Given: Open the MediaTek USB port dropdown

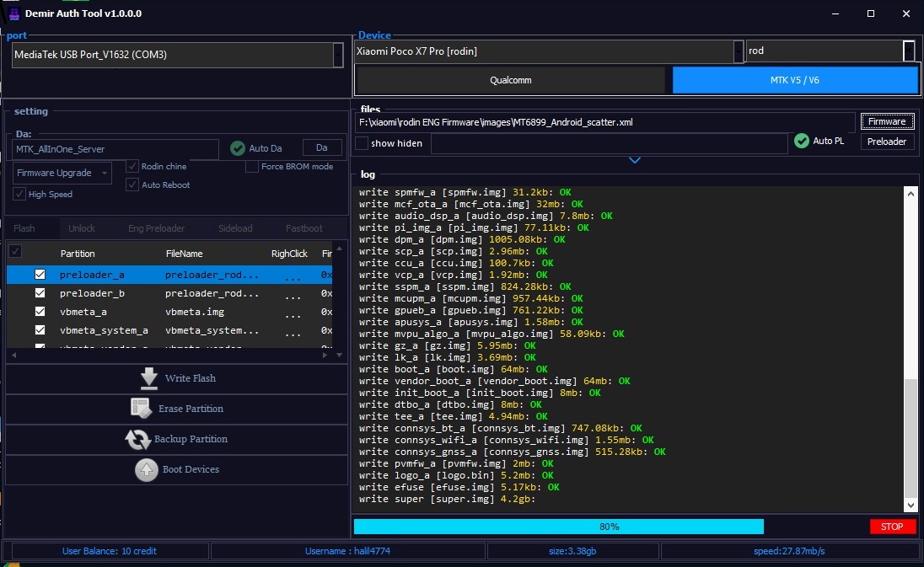Looking at the screenshot, I should pyautogui.click(x=338, y=55).
